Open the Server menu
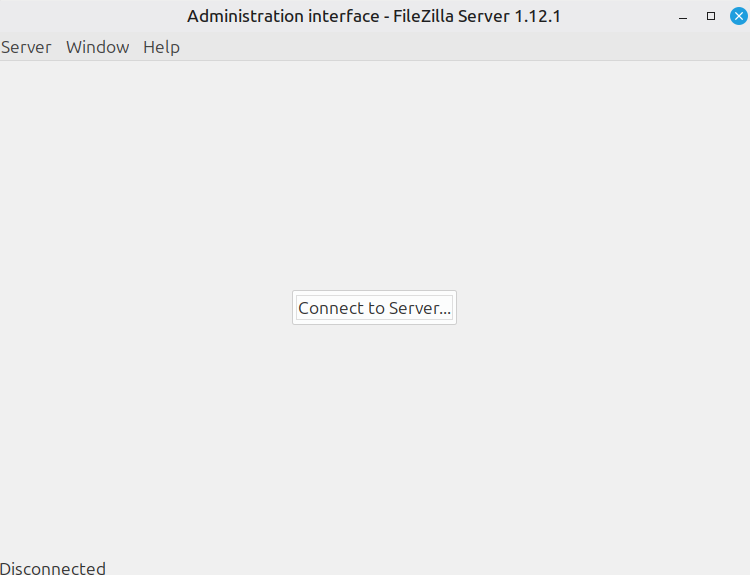 click(26, 47)
